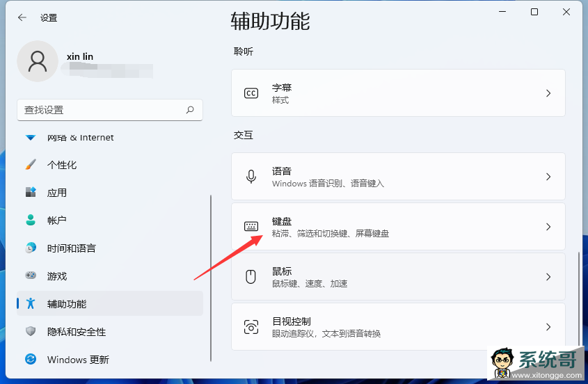This screenshot has height=384, width=588.
Task: Open Windows 更新 in the sidebar
Action: click(x=110, y=359)
